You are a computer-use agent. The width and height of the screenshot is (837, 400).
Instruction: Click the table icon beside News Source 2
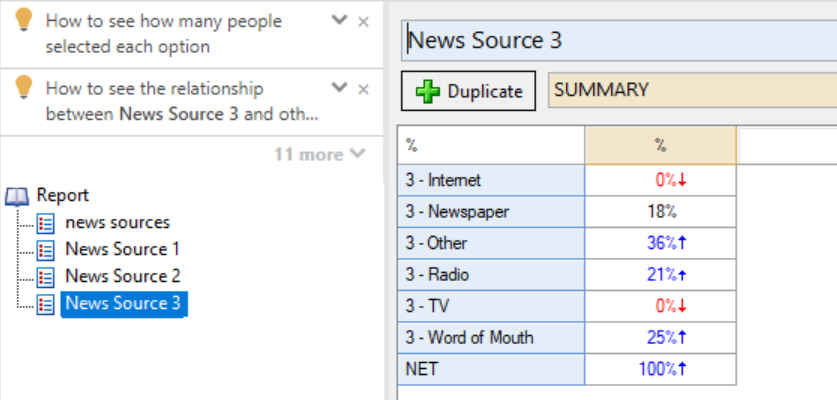[x=46, y=276]
